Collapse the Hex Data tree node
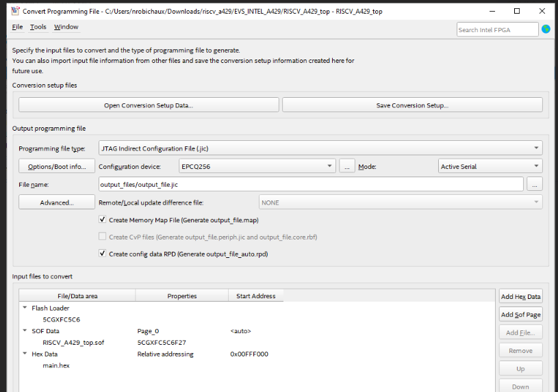Image resolution: width=558 pixels, height=392 pixels. pyautogui.click(x=25, y=354)
